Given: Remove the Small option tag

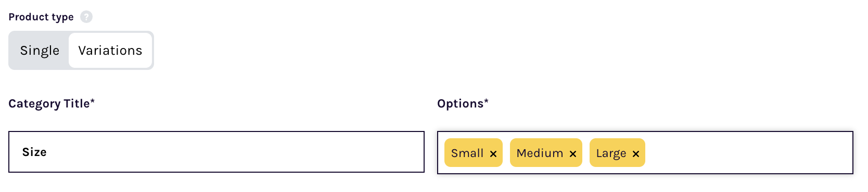Looking at the screenshot, I should coord(493,153).
